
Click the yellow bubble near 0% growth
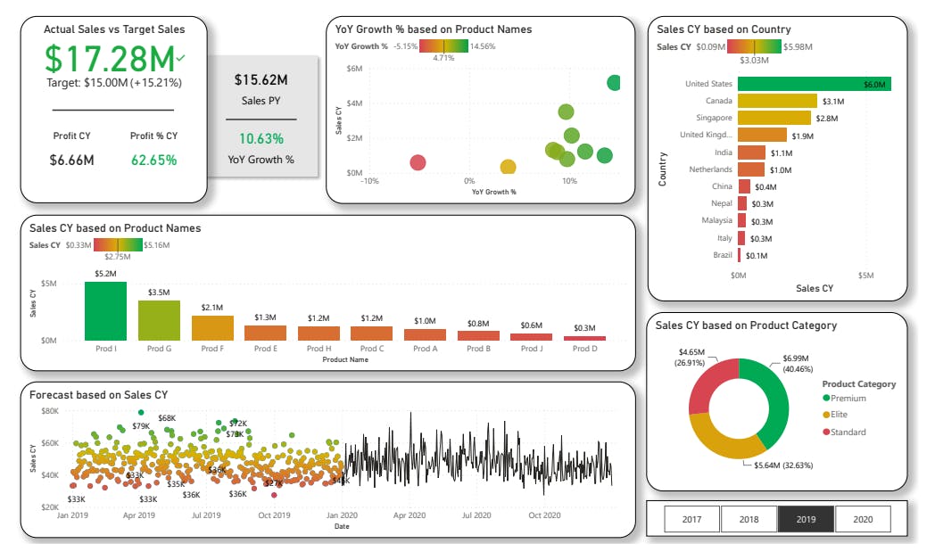pyautogui.click(x=509, y=165)
